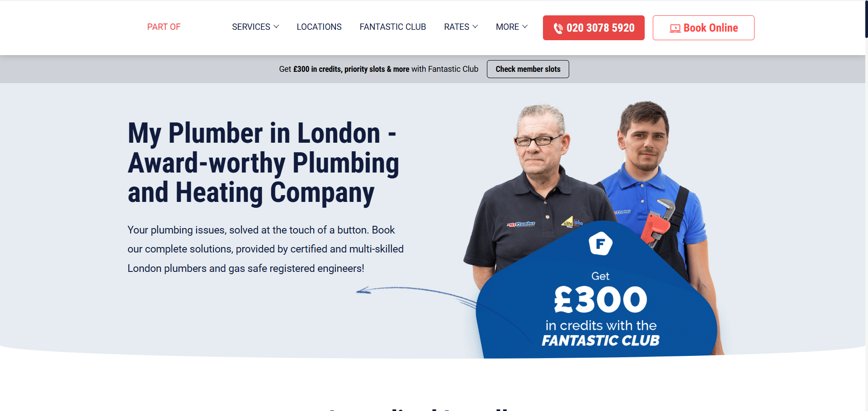The image size is (868, 411).
Task: Call 020 3078 5920 button
Action: tap(594, 28)
